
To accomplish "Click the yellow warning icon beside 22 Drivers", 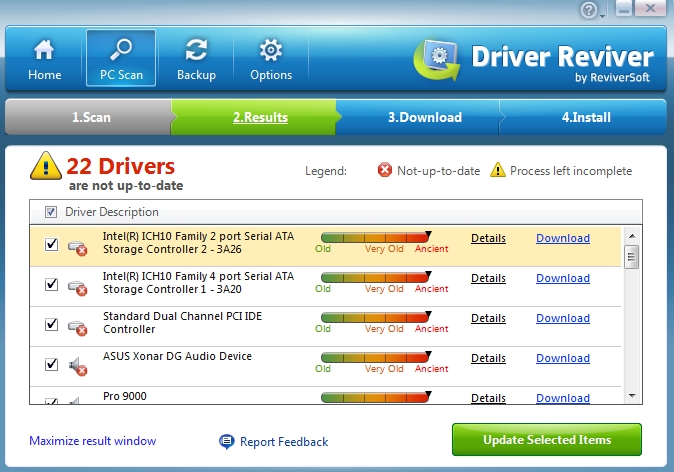I will point(46,166).
